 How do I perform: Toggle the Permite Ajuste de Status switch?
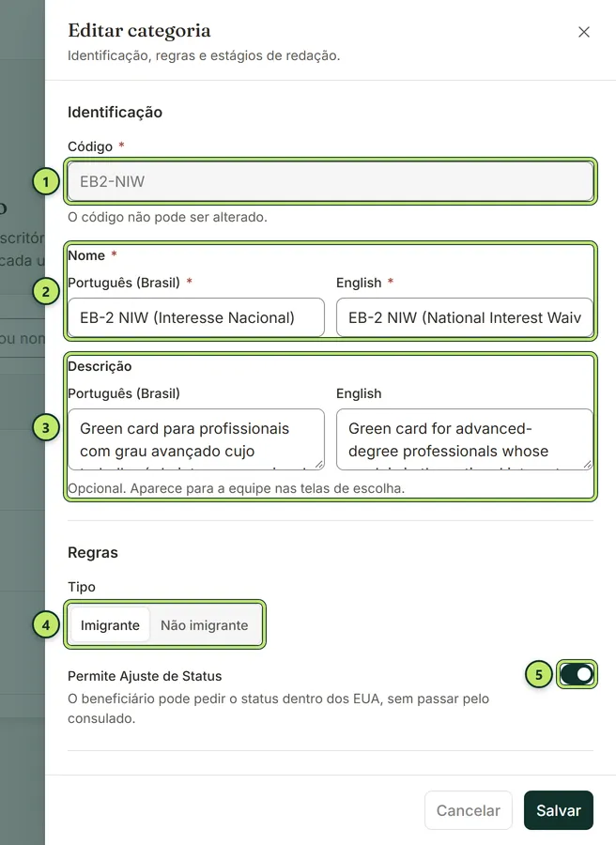point(577,674)
